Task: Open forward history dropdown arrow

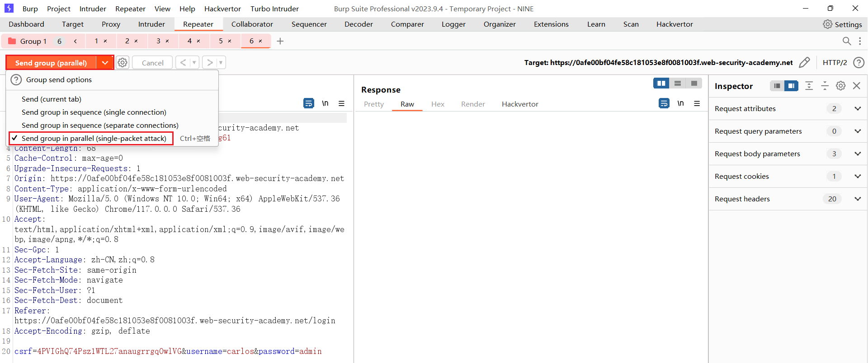Action: (x=221, y=63)
